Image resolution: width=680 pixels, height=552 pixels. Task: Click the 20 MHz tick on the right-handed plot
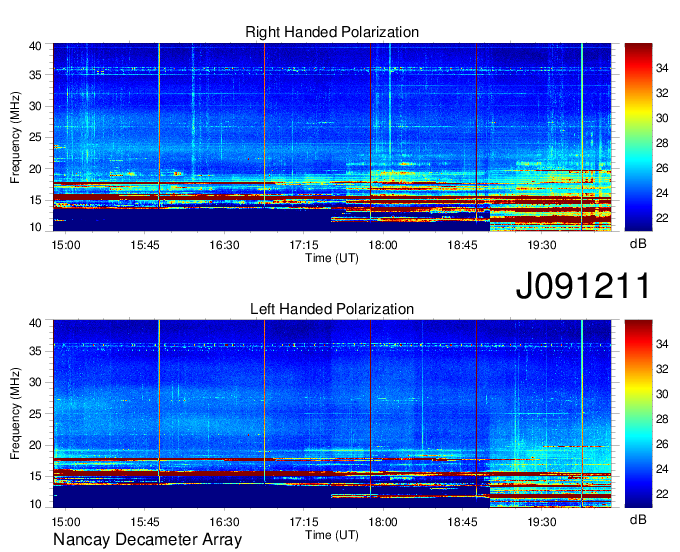click(35, 169)
